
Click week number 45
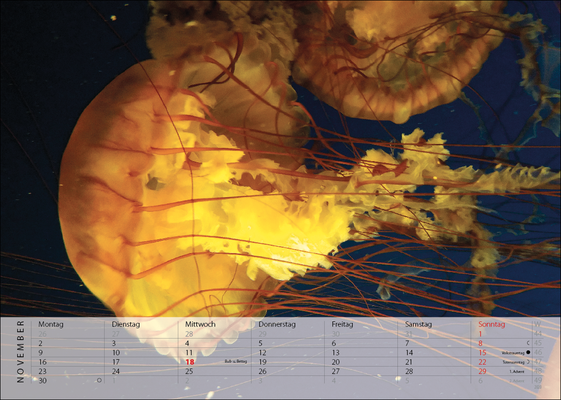pyautogui.click(x=538, y=343)
